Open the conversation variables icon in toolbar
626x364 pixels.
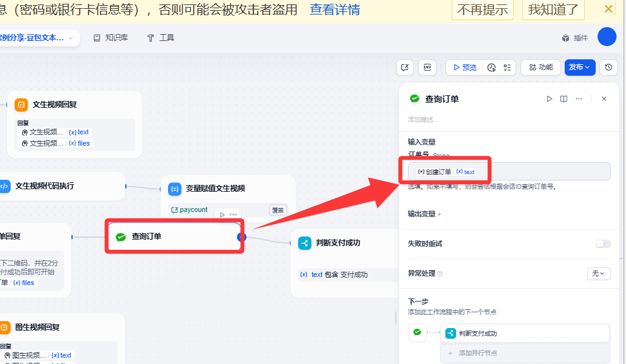405,68
